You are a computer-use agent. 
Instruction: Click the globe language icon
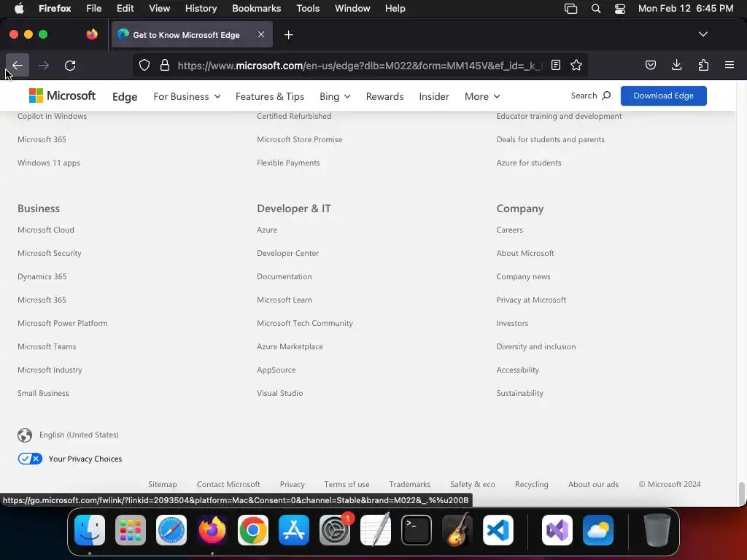click(x=25, y=435)
